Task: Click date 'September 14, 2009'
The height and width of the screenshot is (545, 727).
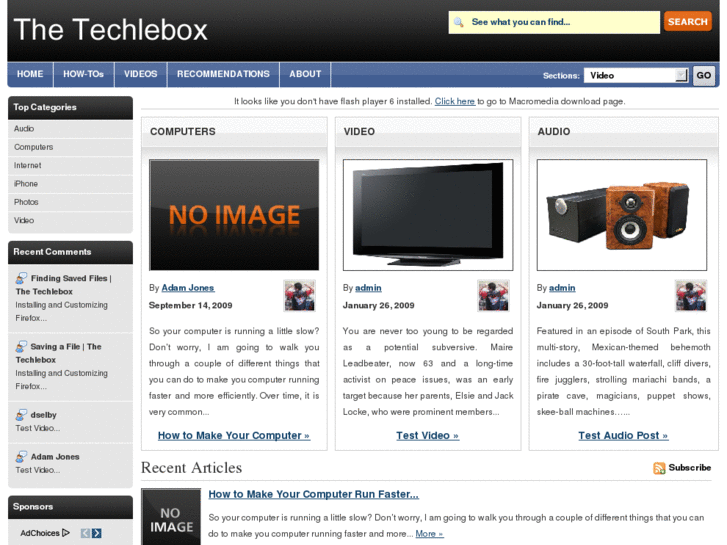Action: click(191, 305)
